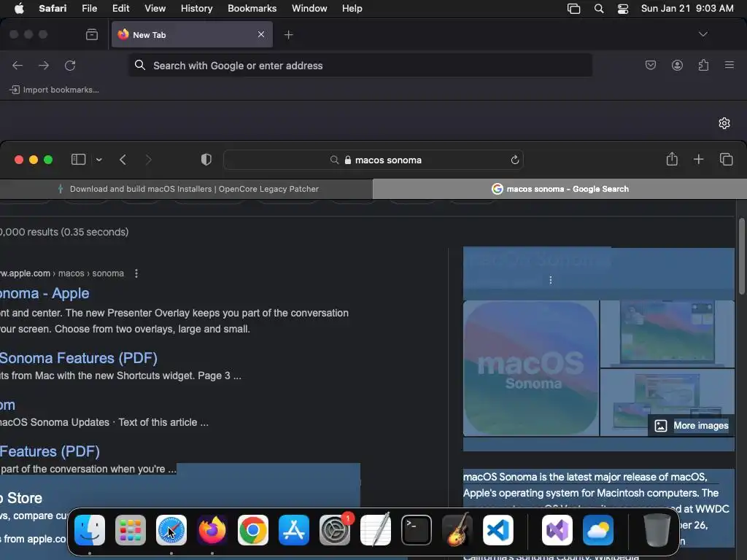Open Firefox view recent browsing icon
The width and height of the screenshot is (747, 560).
click(92, 35)
